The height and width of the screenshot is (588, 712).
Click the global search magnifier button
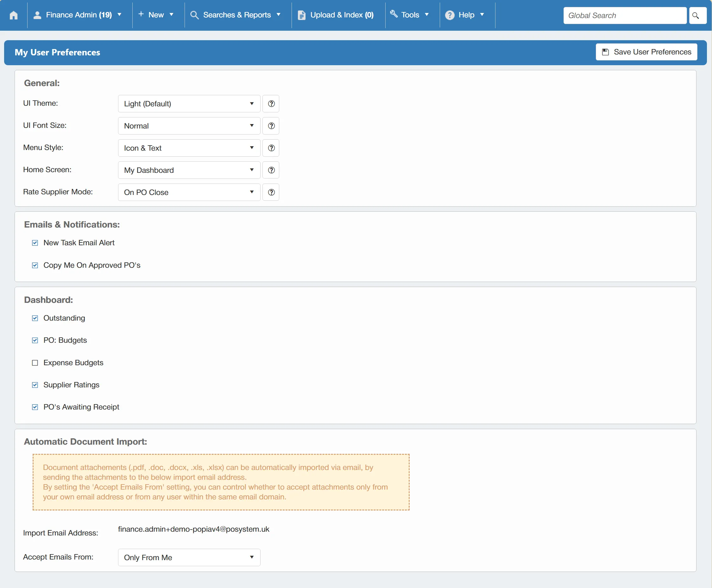click(x=697, y=16)
